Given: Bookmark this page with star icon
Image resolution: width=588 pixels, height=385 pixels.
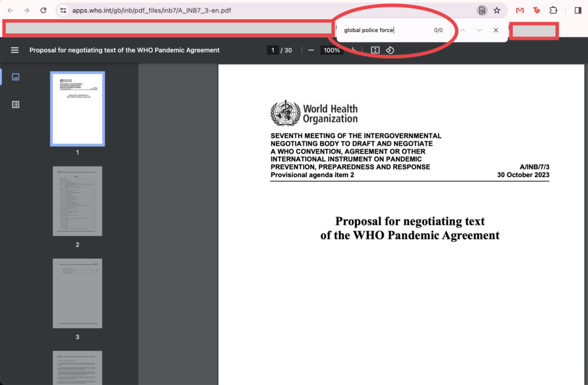Looking at the screenshot, I should click(497, 10).
